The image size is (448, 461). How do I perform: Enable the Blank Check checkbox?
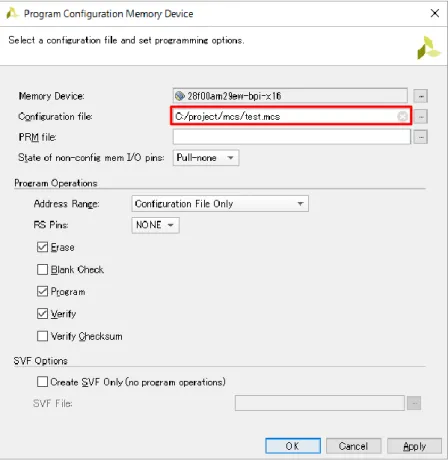coord(42,269)
